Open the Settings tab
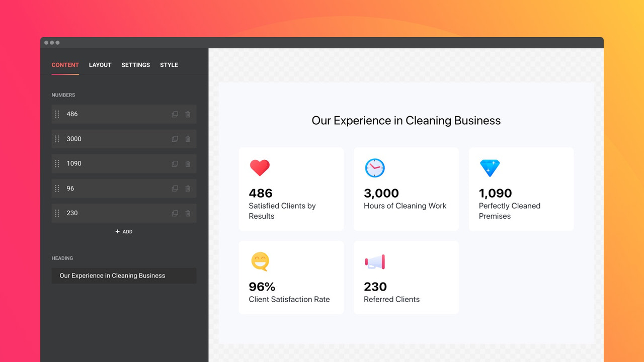 click(x=136, y=65)
